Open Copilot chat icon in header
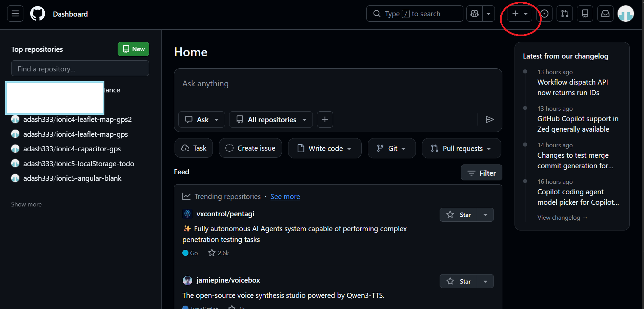The image size is (644, 309). 475,14
